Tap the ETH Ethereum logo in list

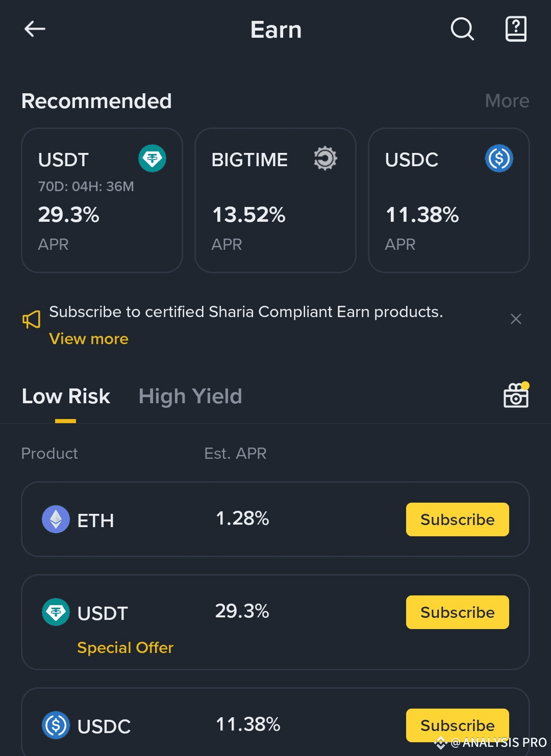click(x=56, y=519)
